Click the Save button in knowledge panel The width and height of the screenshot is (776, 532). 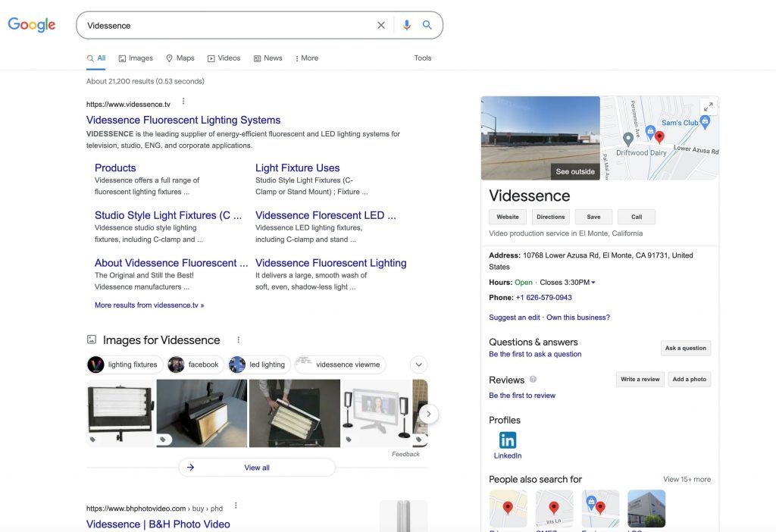(x=593, y=217)
